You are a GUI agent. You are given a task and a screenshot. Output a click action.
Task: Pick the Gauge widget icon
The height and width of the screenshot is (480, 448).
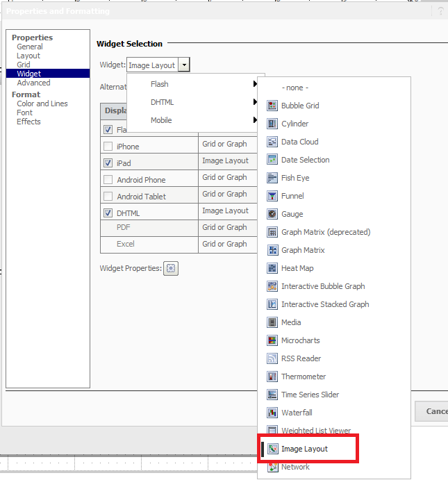pyautogui.click(x=272, y=214)
